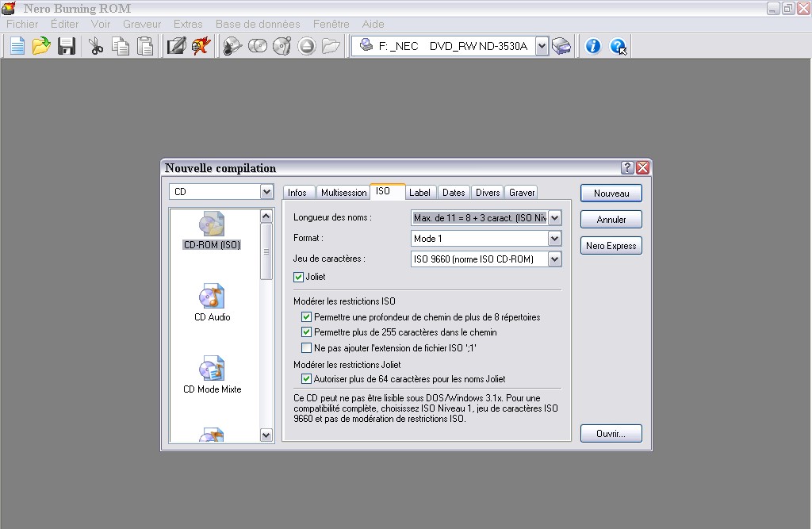Toggle path depth over 8 directories checkbox

pos(307,316)
